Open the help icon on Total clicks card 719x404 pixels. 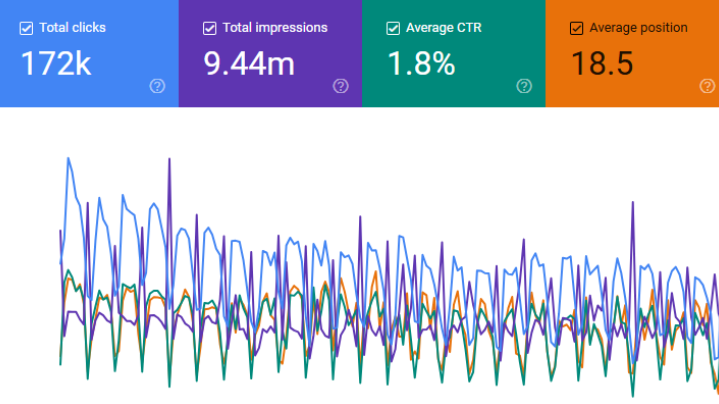(x=157, y=86)
